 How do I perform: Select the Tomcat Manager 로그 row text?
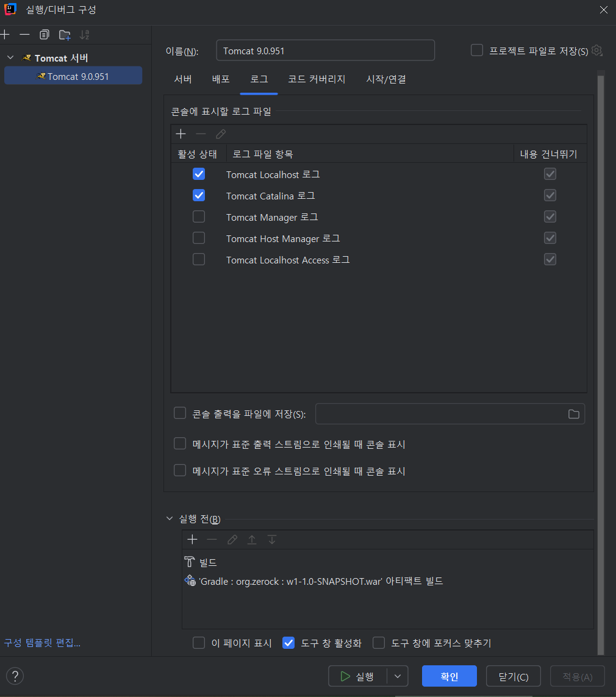[x=272, y=217]
